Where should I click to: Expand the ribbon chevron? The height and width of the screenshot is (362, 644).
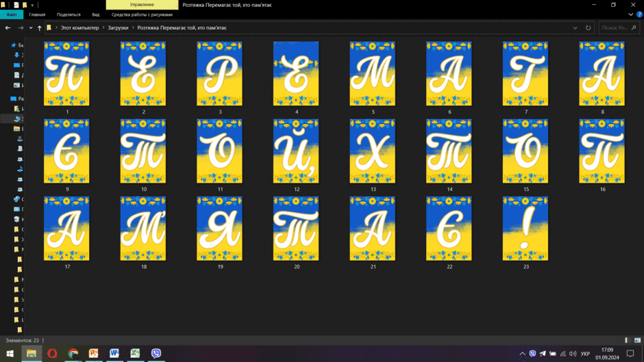pyautogui.click(x=631, y=14)
